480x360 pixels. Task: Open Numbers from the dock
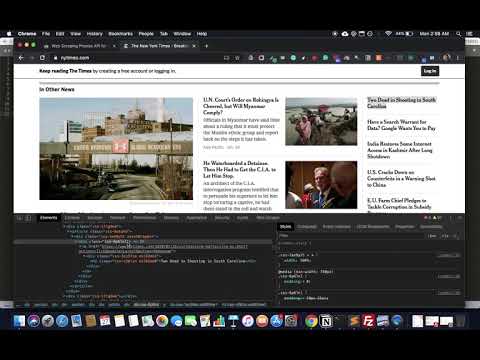pyautogui.click(x=219, y=321)
